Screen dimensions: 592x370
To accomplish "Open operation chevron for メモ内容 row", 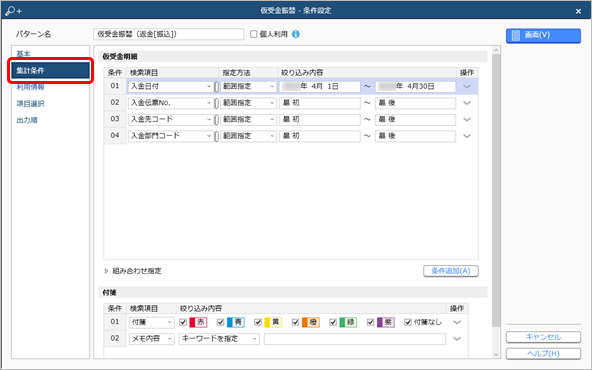I will [457, 339].
